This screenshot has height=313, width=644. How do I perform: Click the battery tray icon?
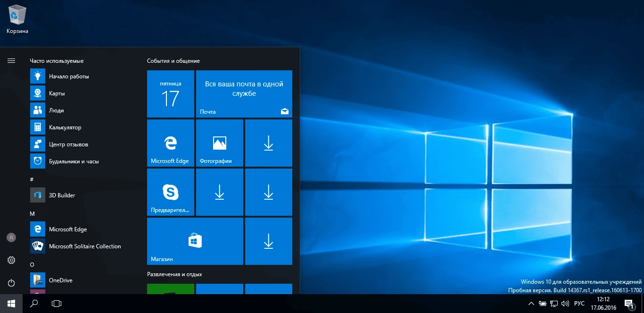click(x=543, y=304)
